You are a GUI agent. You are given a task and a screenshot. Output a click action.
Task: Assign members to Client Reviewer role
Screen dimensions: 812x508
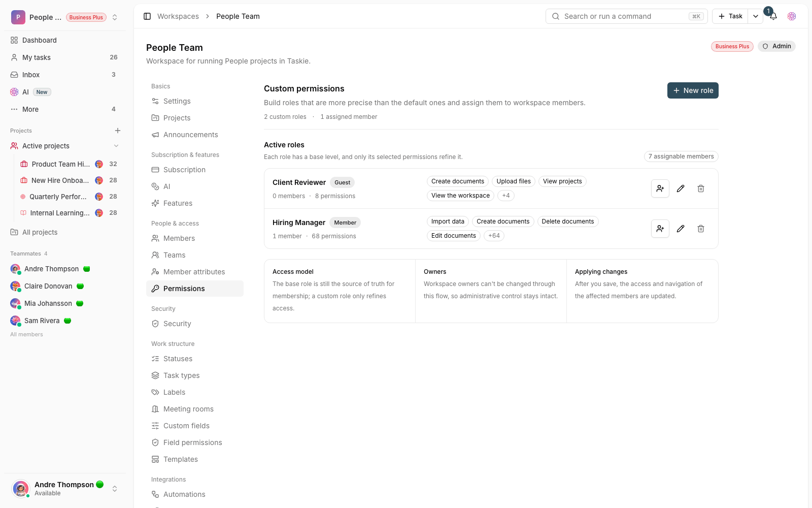pos(660,188)
